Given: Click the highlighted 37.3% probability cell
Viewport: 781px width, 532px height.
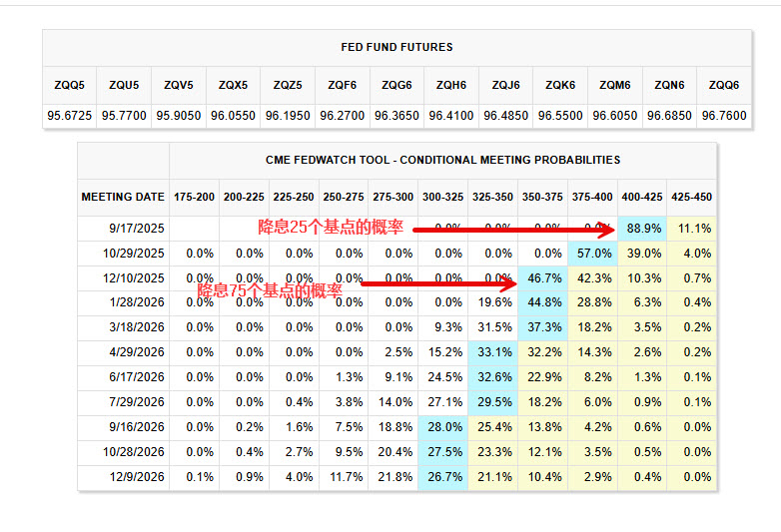Looking at the screenshot, I should point(542,327).
